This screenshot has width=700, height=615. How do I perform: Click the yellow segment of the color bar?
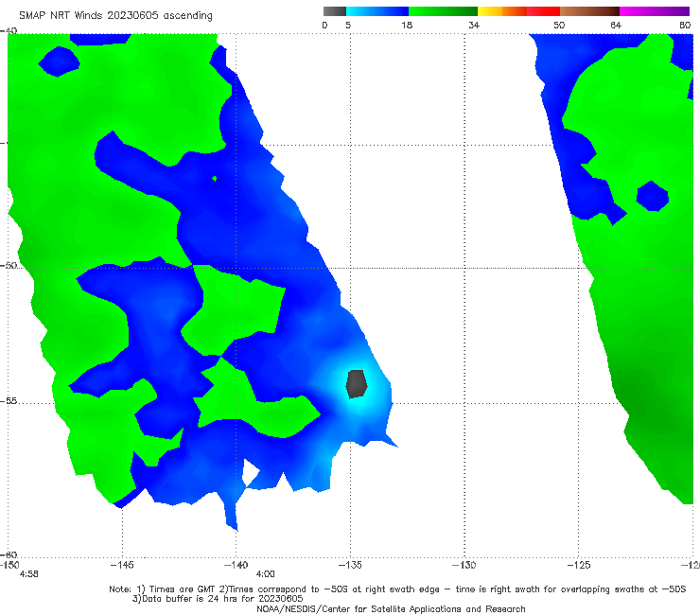tap(490, 11)
